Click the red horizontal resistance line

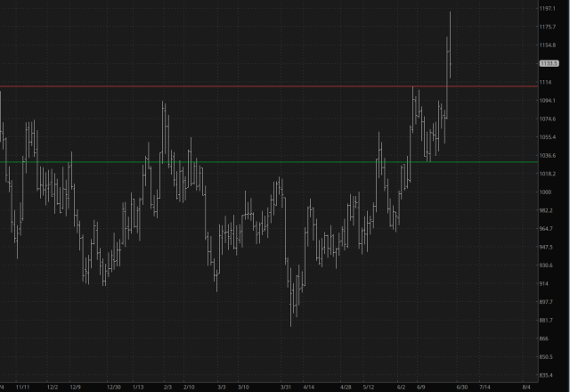(x=267, y=86)
